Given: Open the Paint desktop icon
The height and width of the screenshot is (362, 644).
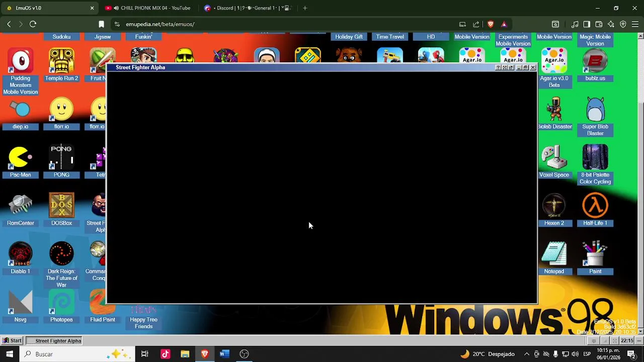Looking at the screenshot, I should (595, 258).
